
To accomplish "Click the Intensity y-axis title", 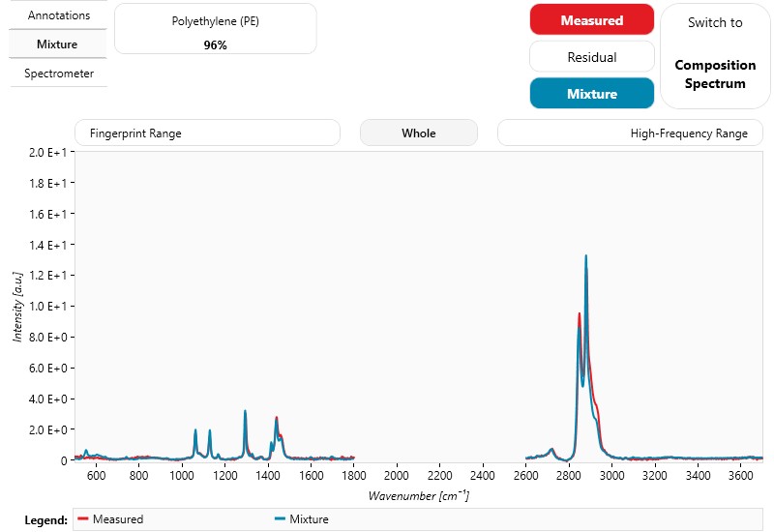I will 18,306.
